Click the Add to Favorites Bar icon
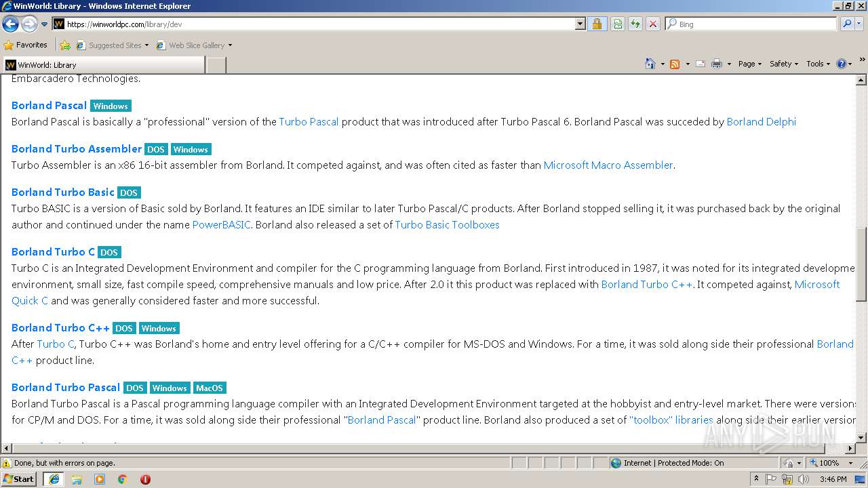868x488 pixels. 65,45
